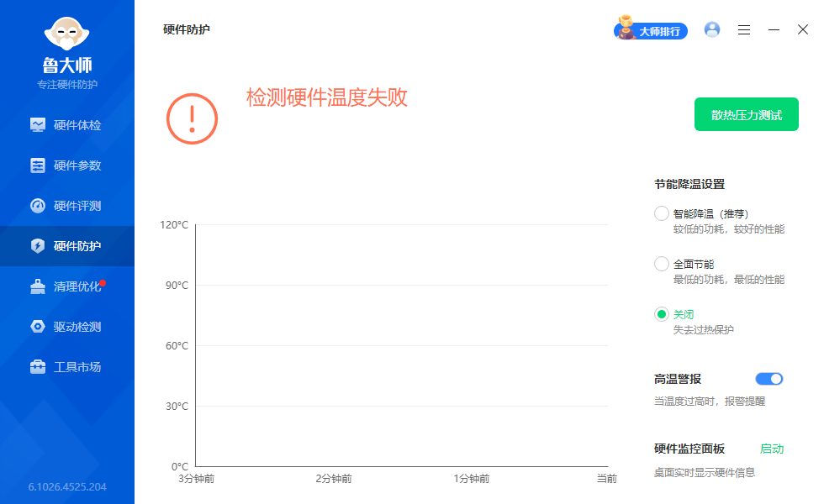This screenshot has width=824, height=504.
Task: Launch 驱动检测 from the sidebar
Action: (x=67, y=326)
